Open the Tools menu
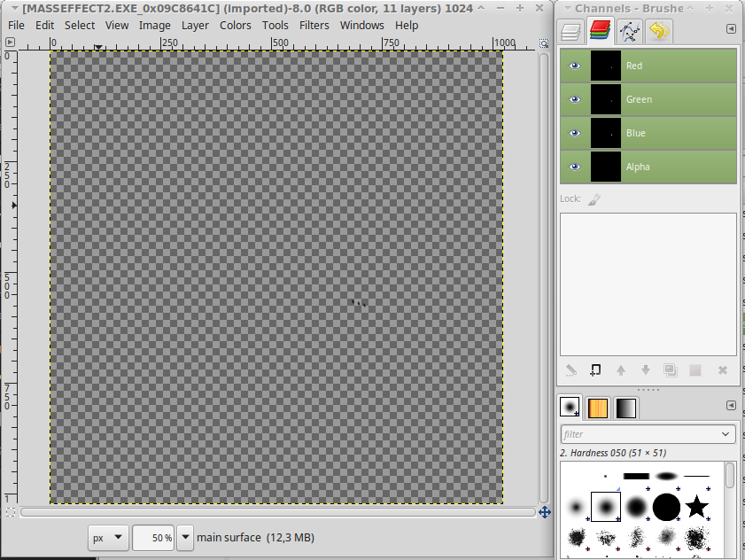745x560 pixels. click(x=275, y=25)
